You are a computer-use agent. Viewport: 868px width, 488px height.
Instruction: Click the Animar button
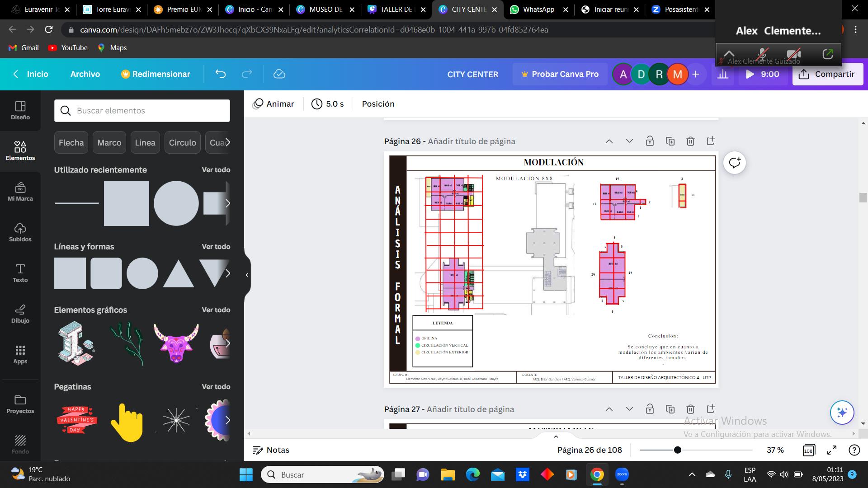click(274, 104)
